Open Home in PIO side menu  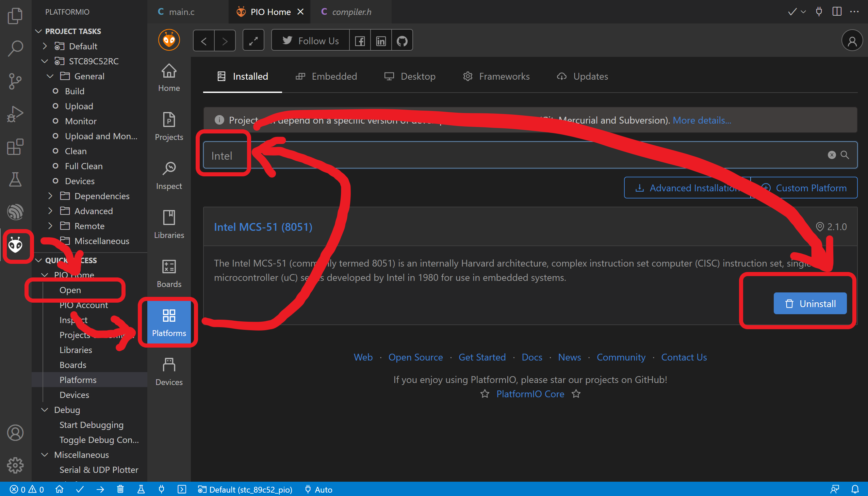click(169, 78)
